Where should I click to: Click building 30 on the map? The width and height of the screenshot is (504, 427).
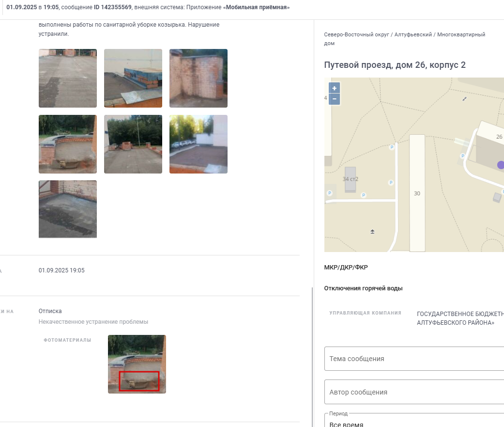(x=417, y=193)
